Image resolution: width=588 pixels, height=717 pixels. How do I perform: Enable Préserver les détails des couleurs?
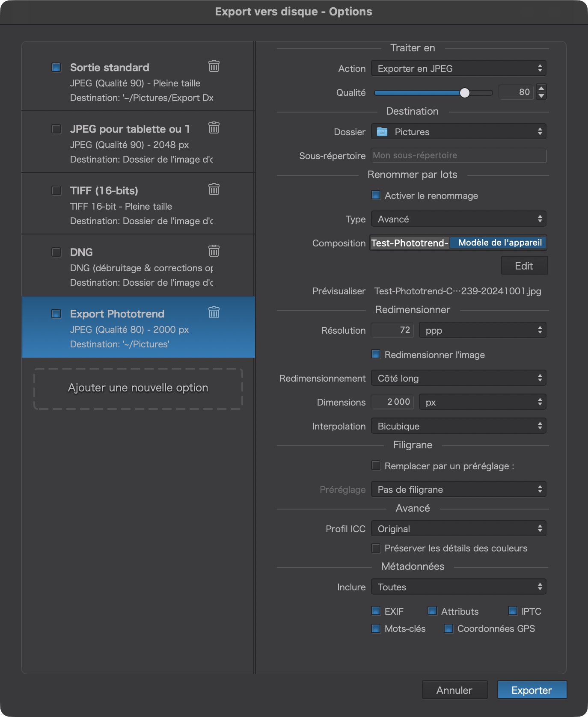(376, 548)
